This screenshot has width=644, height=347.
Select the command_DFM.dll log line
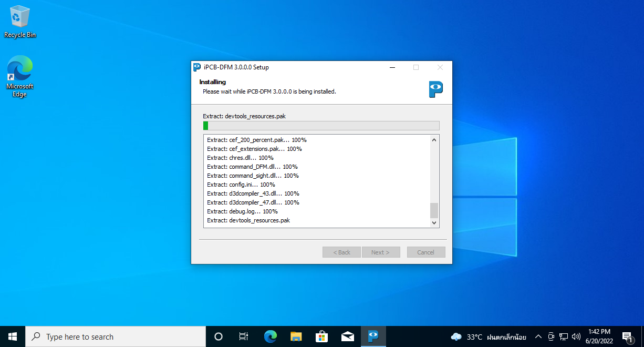pos(252,167)
